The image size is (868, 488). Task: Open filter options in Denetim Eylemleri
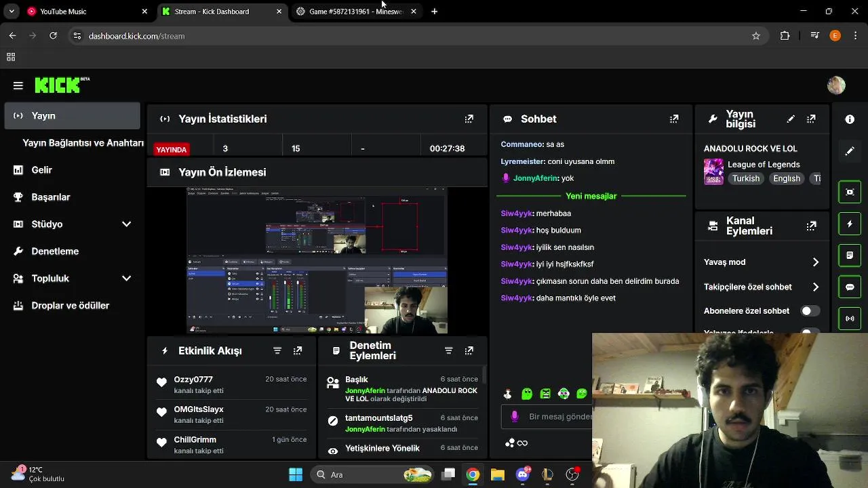(x=448, y=350)
